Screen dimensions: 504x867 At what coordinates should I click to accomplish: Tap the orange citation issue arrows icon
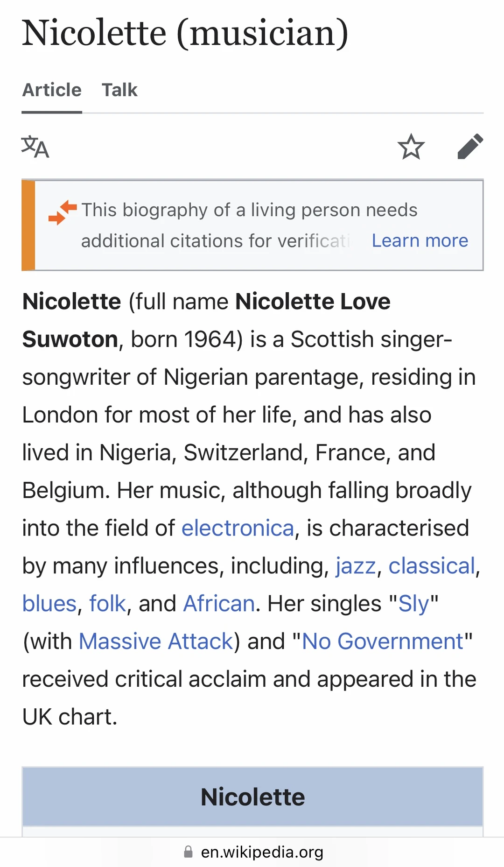pyautogui.click(x=63, y=212)
